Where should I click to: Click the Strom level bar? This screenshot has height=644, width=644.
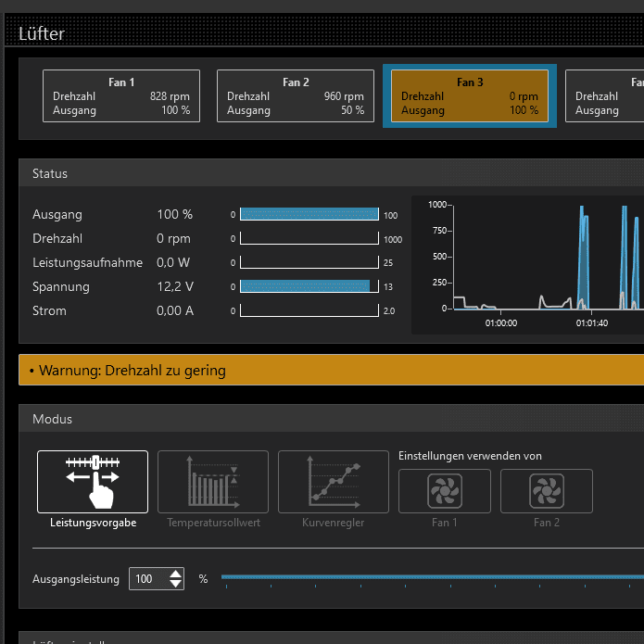click(309, 310)
